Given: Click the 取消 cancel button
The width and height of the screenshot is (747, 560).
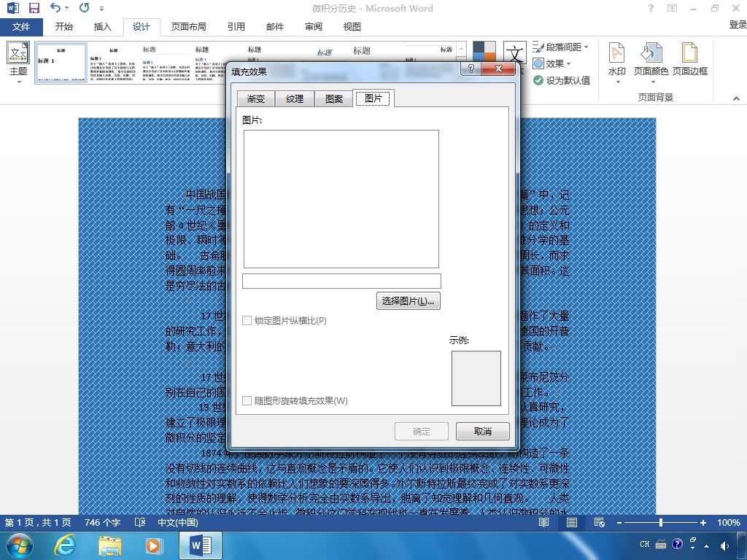Looking at the screenshot, I should click(483, 432).
